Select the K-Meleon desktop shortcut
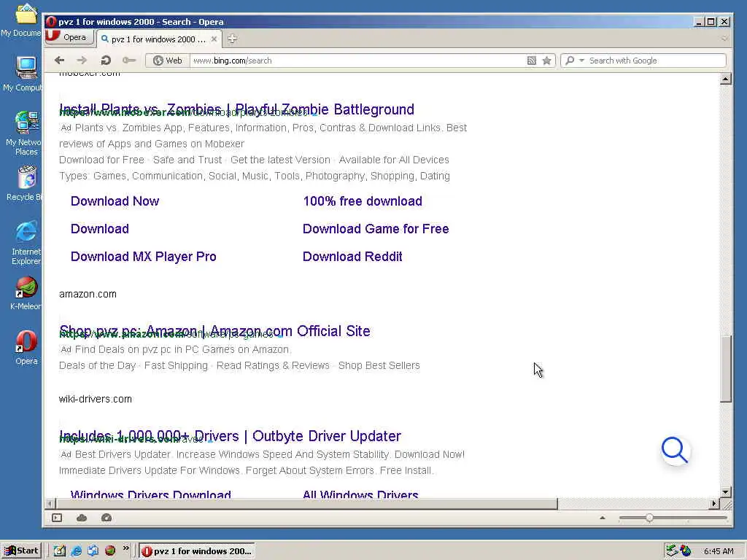This screenshot has width=747, height=560. tap(26, 293)
